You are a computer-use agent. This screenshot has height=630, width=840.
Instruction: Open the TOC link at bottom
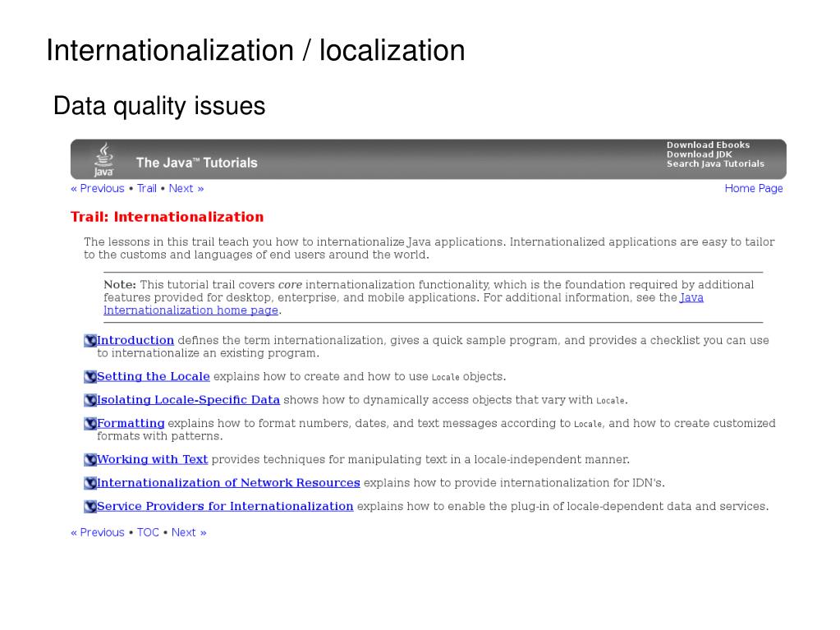pos(148,532)
